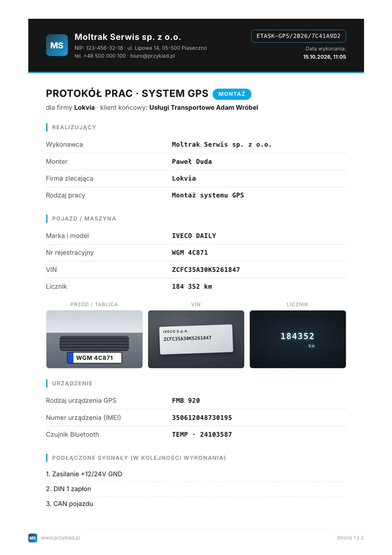Open the www.przyklad.pl footer link
392x555 pixels.
point(61,538)
